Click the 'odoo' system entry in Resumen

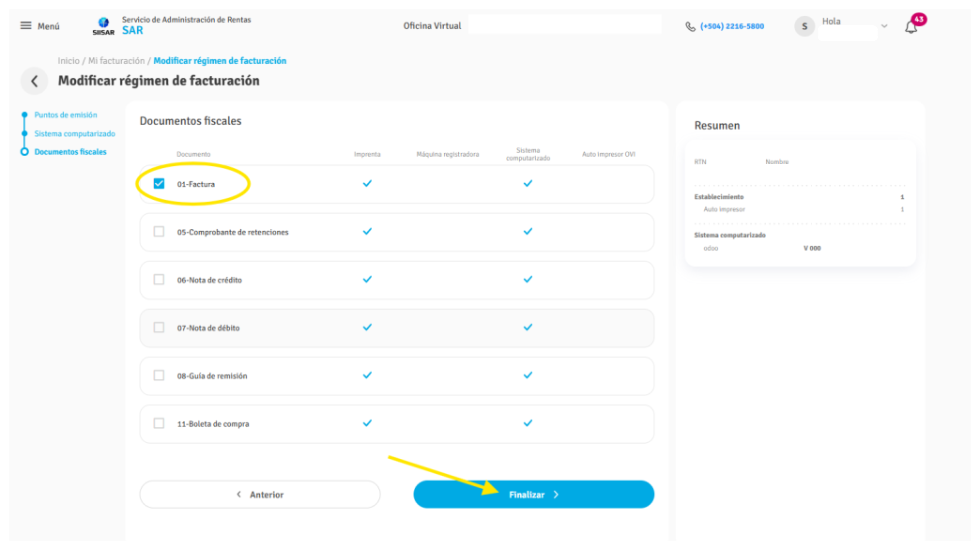pyautogui.click(x=710, y=248)
